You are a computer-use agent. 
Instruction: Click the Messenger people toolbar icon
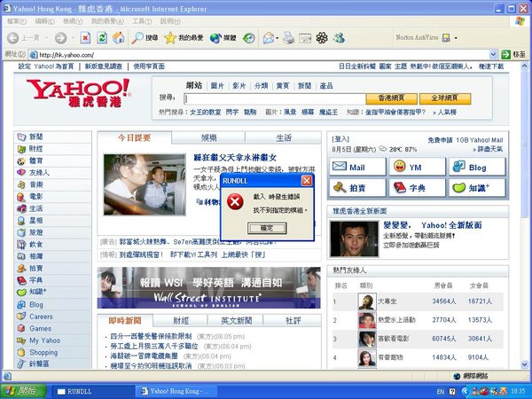click(x=339, y=37)
